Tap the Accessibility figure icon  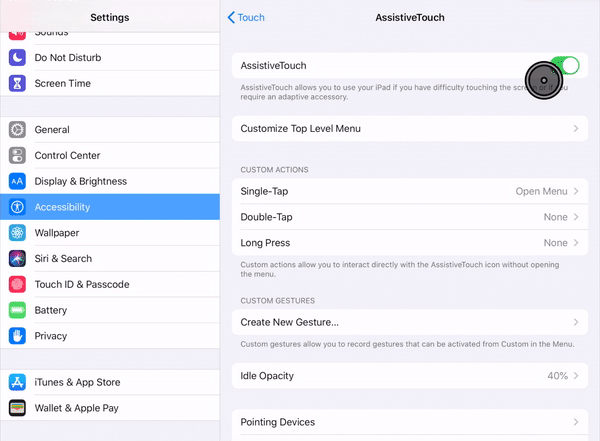(x=17, y=207)
